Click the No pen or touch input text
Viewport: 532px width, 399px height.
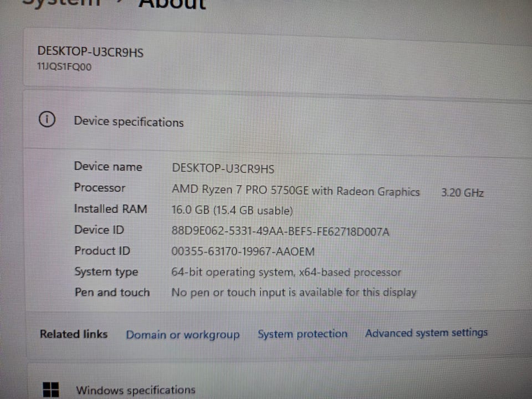click(294, 292)
